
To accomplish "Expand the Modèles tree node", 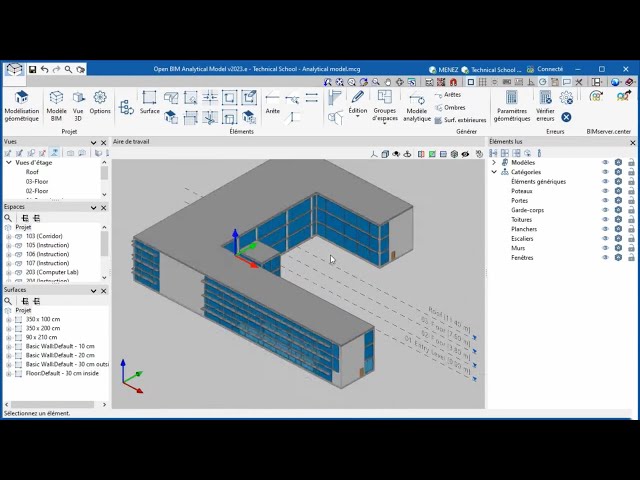I will tap(494, 162).
